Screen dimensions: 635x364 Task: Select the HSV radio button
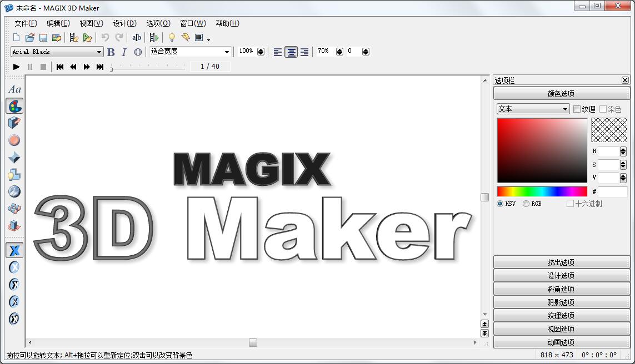(500, 204)
